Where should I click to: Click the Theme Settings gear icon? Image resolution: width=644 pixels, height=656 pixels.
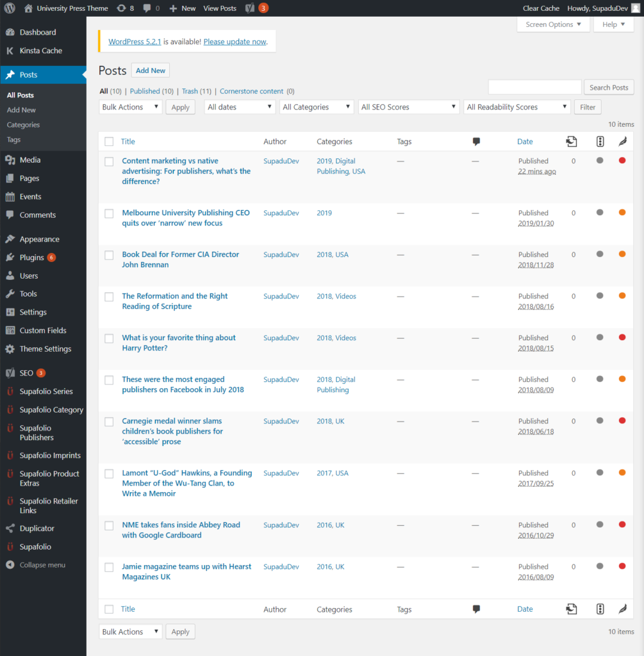pos(10,349)
